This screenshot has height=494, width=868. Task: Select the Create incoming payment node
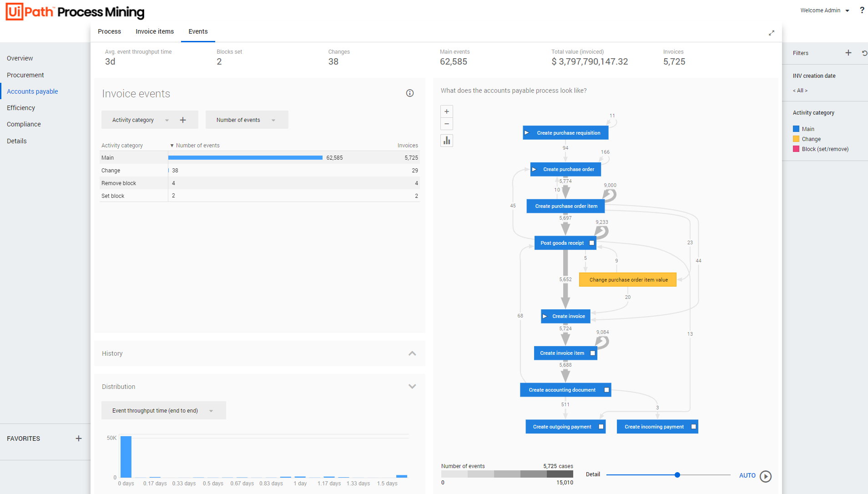coord(657,427)
